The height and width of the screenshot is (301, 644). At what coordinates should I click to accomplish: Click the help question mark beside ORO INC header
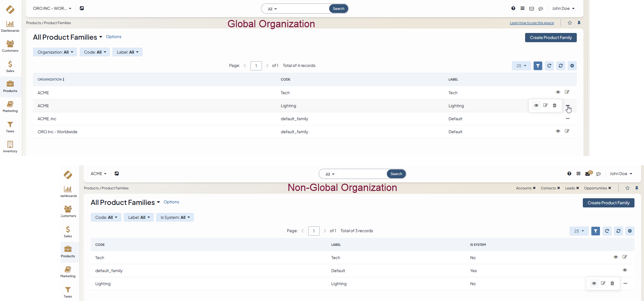tap(513, 9)
